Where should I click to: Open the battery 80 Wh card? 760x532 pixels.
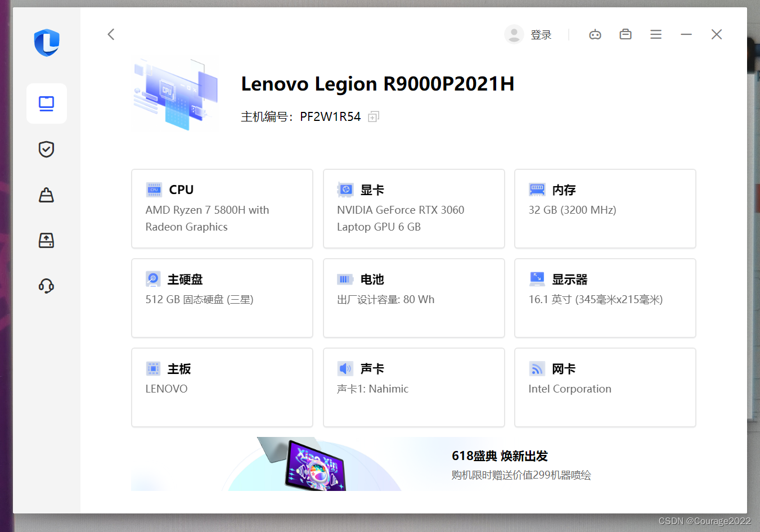pos(414,298)
